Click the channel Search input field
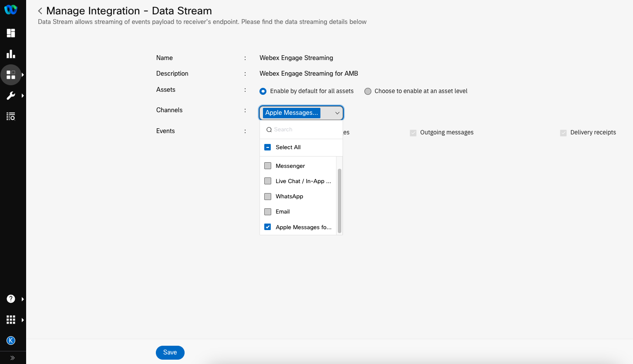The width and height of the screenshot is (633, 364). [301, 130]
